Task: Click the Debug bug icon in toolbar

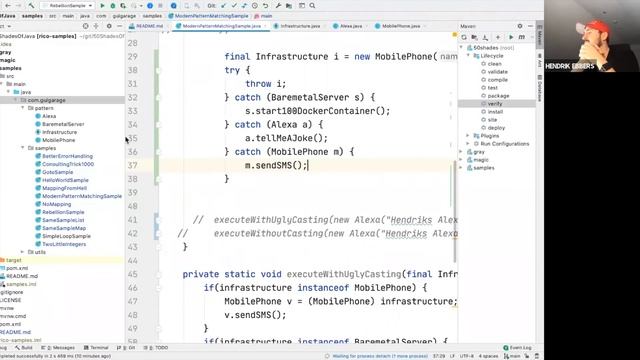Action: tap(113, 6)
